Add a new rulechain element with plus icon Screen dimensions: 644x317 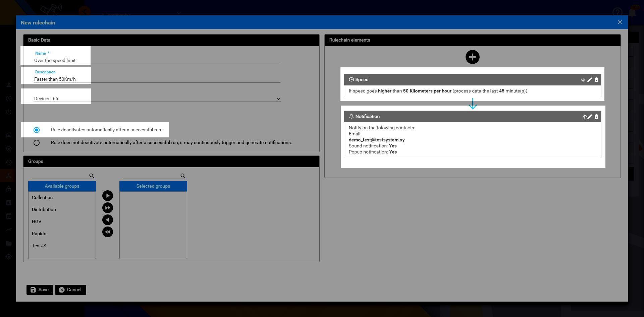click(472, 57)
